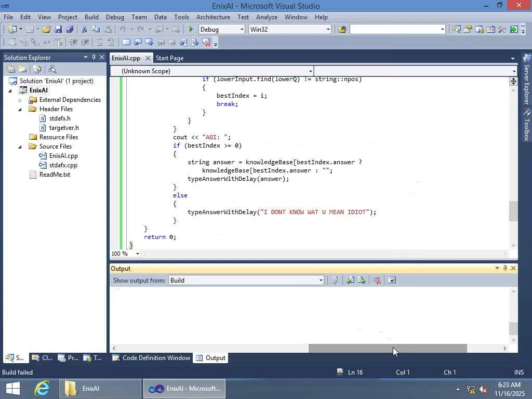The image size is (532, 399).
Task: Click the Windows Start button
Action: [13, 389]
